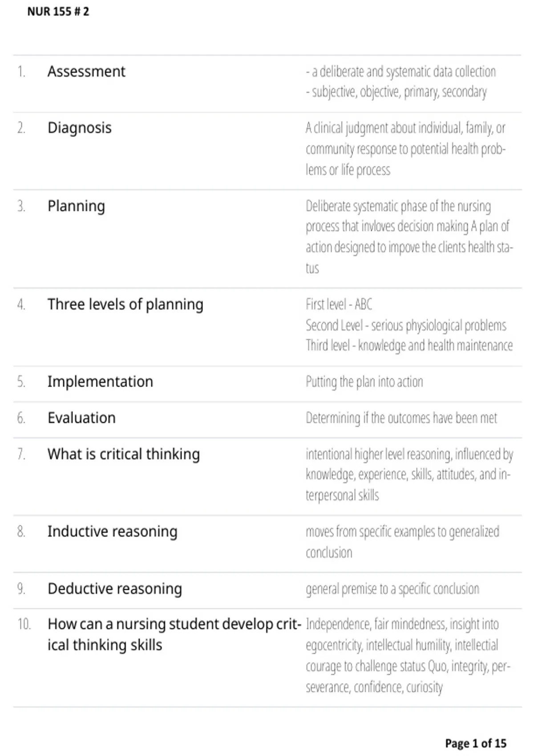Click the 'Assessment' term heading

click(x=86, y=72)
